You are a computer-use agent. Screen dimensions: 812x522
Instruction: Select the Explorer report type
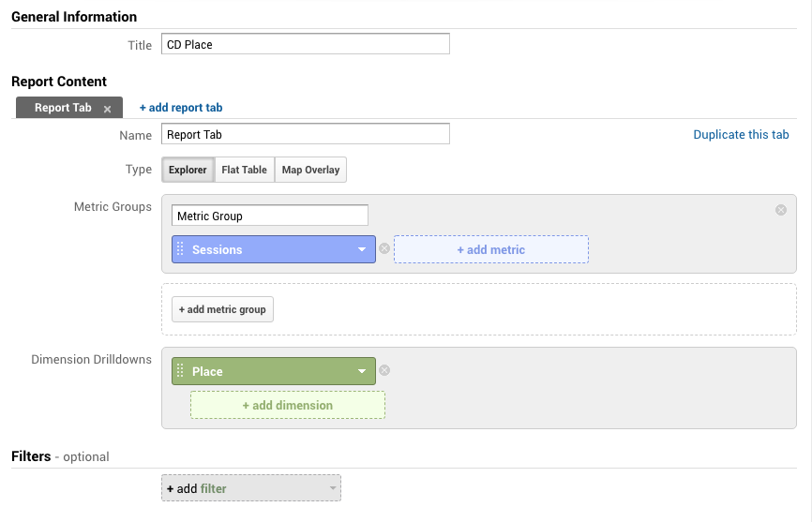(188, 170)
